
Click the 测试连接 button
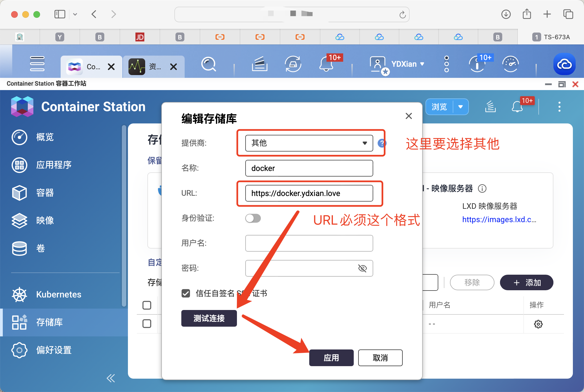coord(209,318)
